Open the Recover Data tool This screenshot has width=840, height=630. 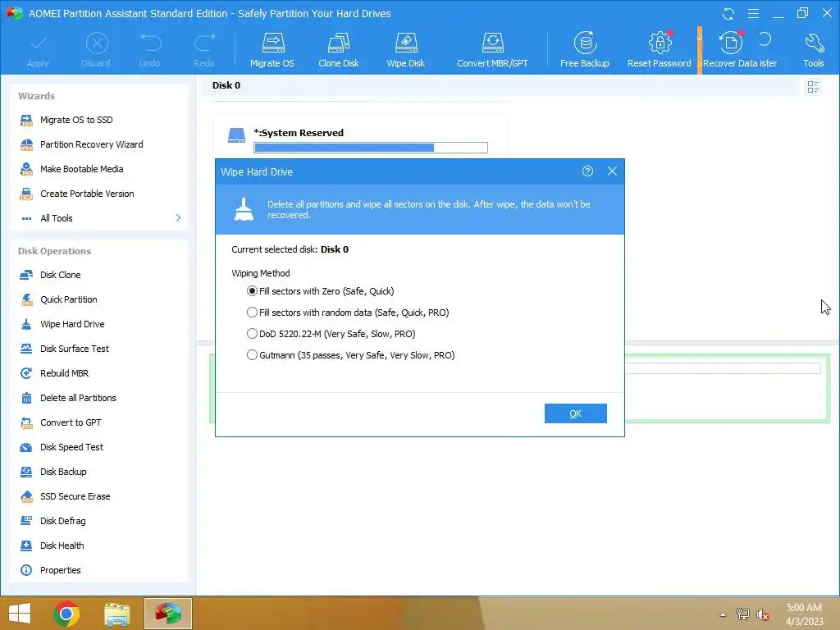pyautogui.click(x=730, y=50)
